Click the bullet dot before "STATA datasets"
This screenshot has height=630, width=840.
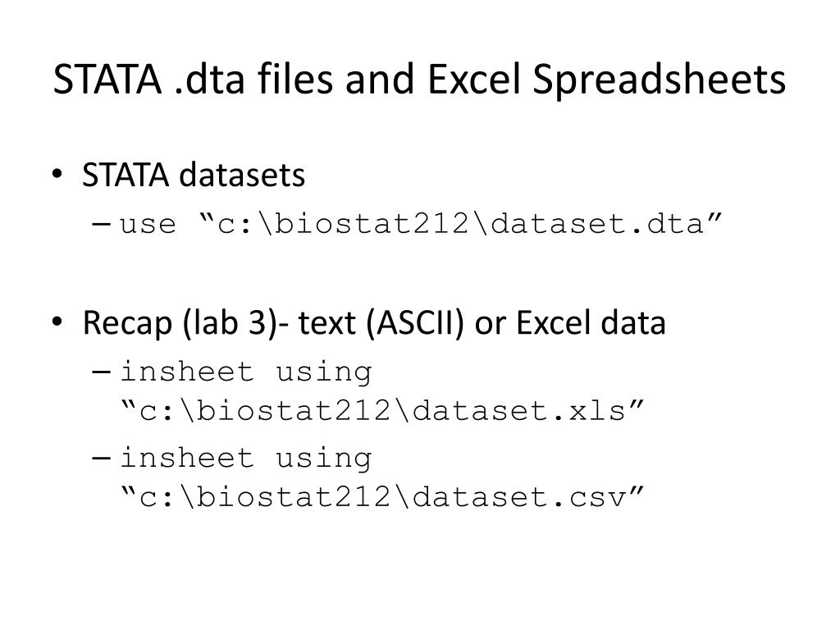pyautogui.click(x=60, y=176)
